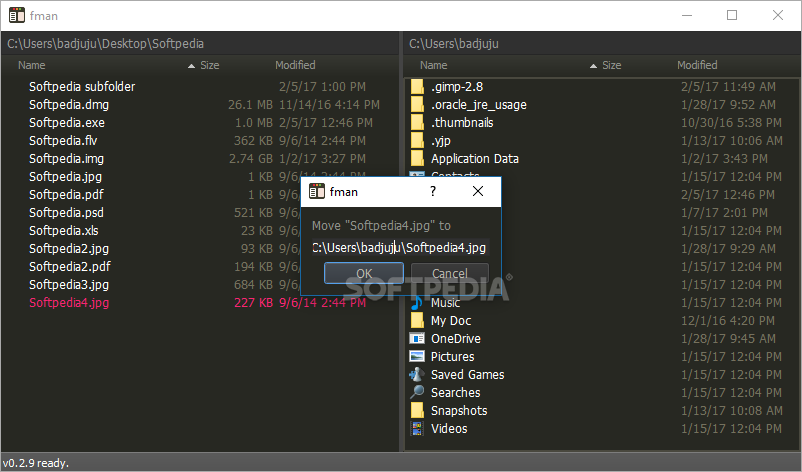The width and height of the screenshot is (802, 472).
Task: Click the fman icon in main title bar
Action: [x=17, y=15]
